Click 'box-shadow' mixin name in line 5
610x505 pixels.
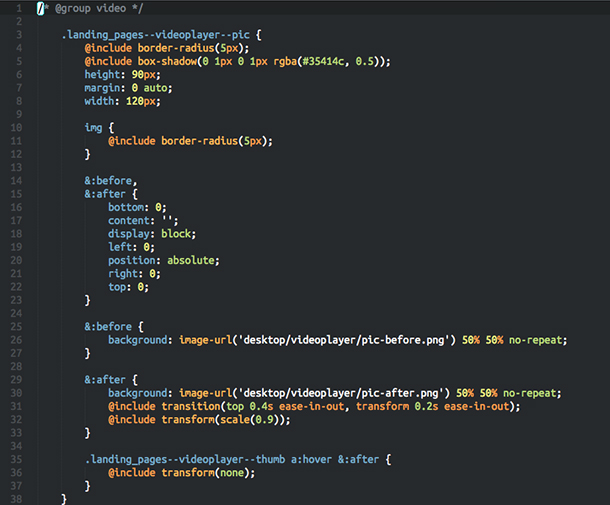[167, 61]
